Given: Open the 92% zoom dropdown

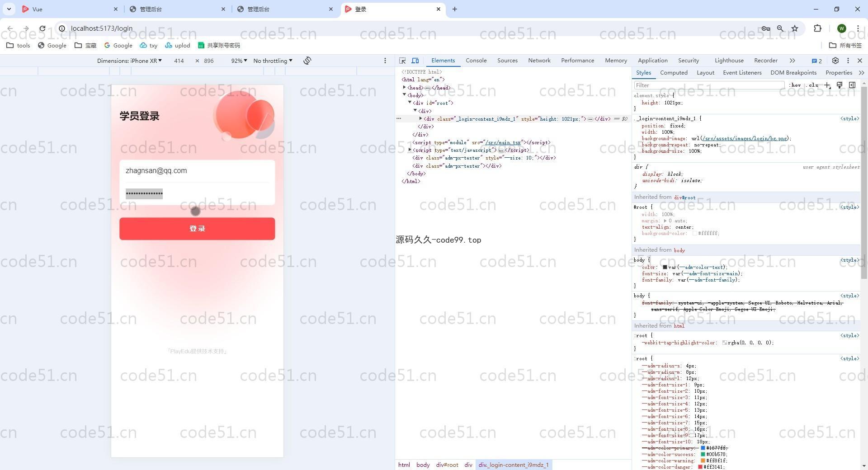Looking at the screenshot, I should [239, 61].
